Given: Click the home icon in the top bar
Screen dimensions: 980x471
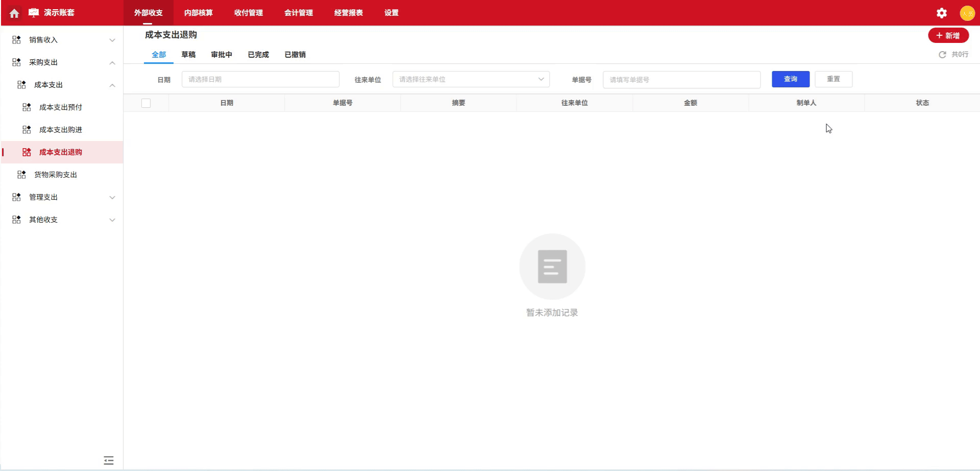Looking at the screenshot, I should [x=14, y=13].
